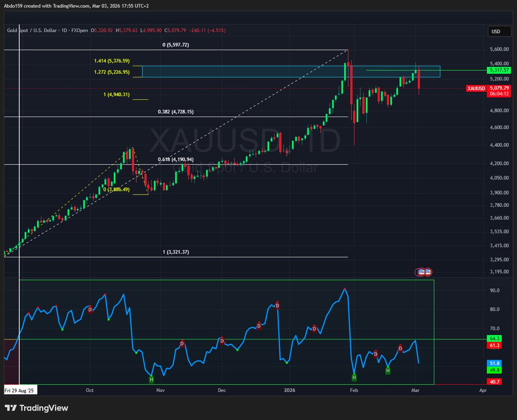Click the Mar label on the time axis
The image size is (517, 420).
[x=415, y=391]
